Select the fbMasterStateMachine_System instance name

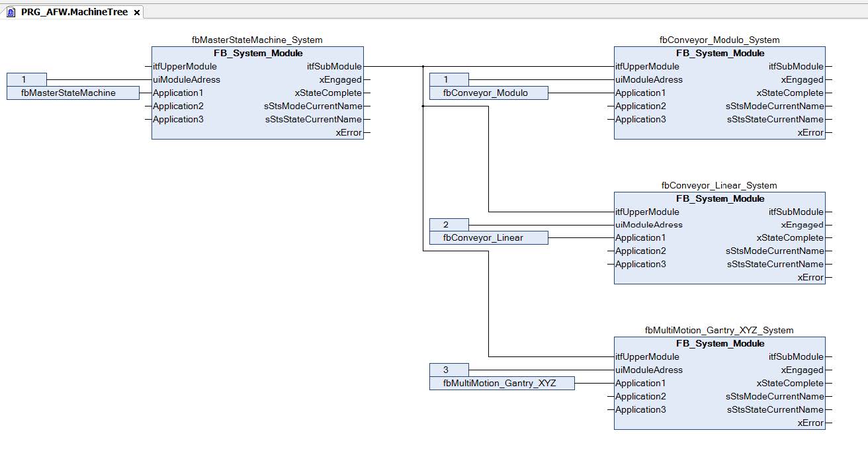point(257,40)
